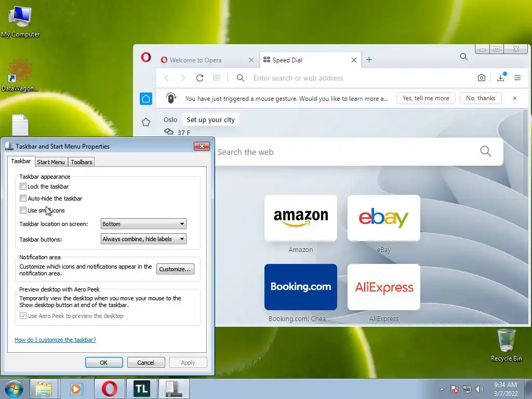Select the Speed Dial tab
The height and width of the screenshot is (399, 532).
(x=311, y=60)
